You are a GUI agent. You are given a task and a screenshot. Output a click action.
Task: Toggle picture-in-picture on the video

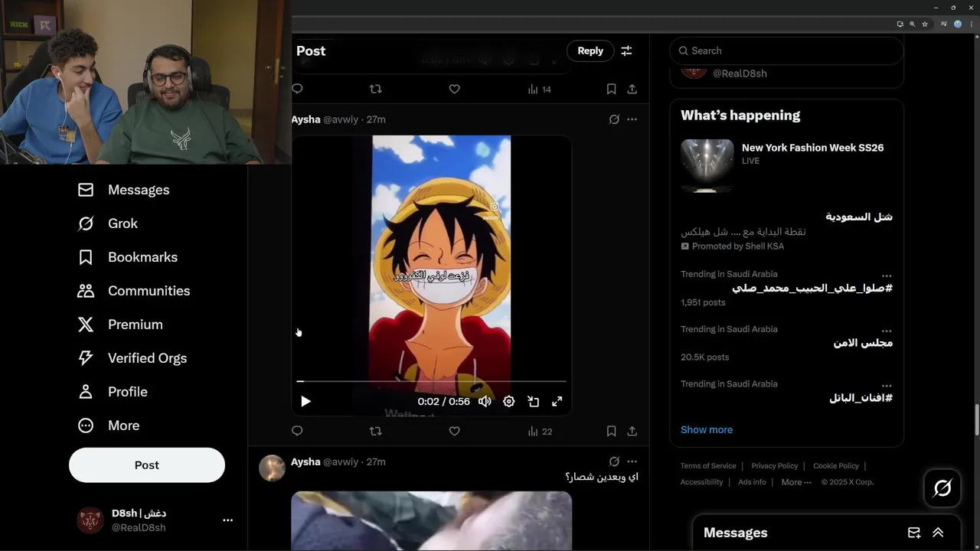[x=534, y=401]
